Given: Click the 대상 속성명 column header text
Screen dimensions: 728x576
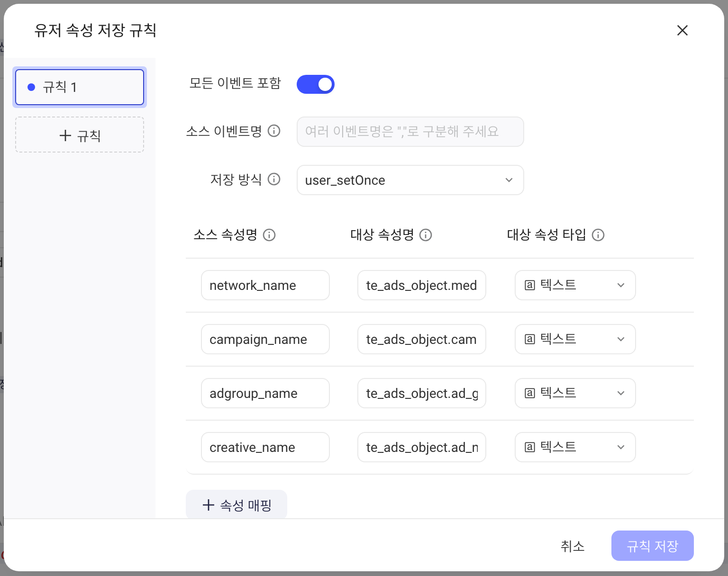Looking at the screenshot, I should coord(382,235).
